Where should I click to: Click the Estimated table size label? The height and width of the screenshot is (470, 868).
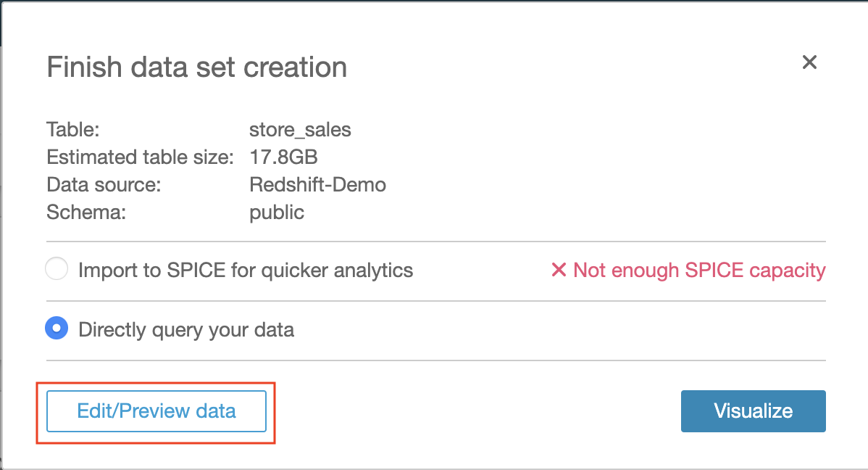(x=140, y=157)
